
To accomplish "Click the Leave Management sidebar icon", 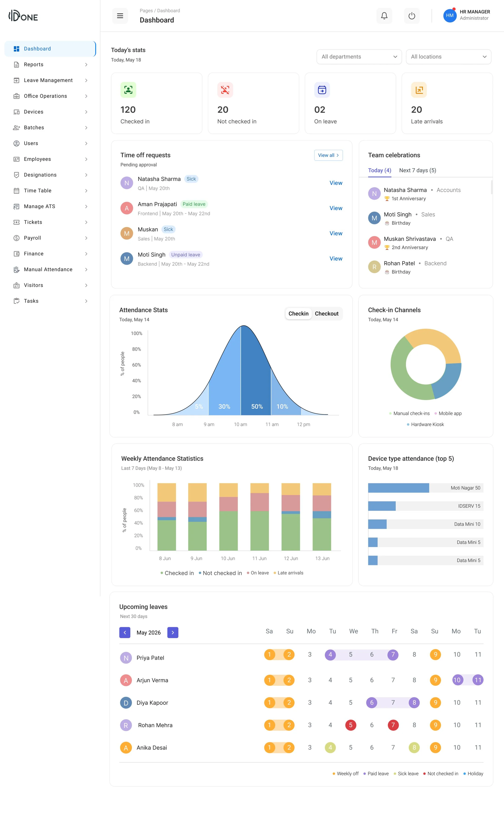I will click(x=16, y=80).
